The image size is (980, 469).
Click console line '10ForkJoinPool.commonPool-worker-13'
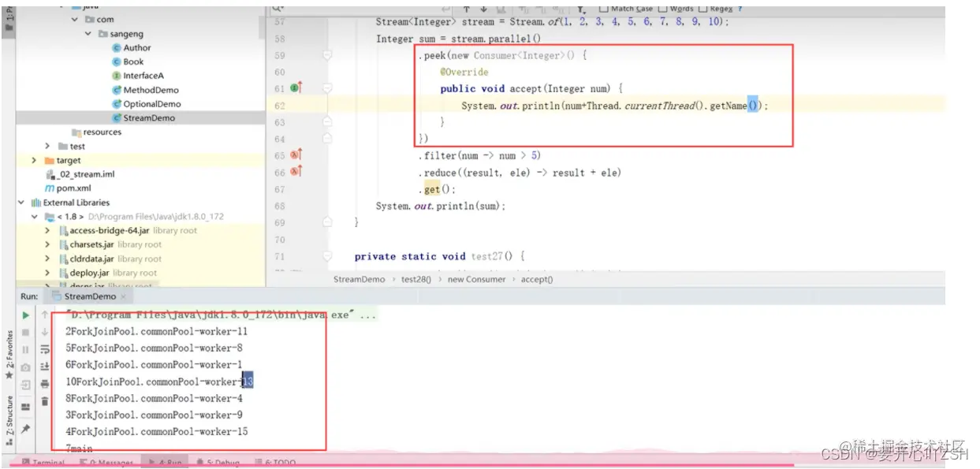tap(159, 382)
